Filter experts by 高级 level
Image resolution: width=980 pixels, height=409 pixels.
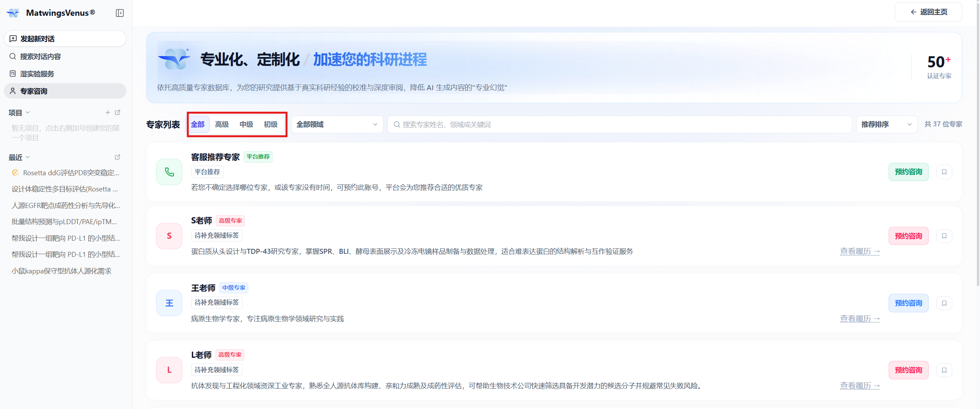pos(222,124)
